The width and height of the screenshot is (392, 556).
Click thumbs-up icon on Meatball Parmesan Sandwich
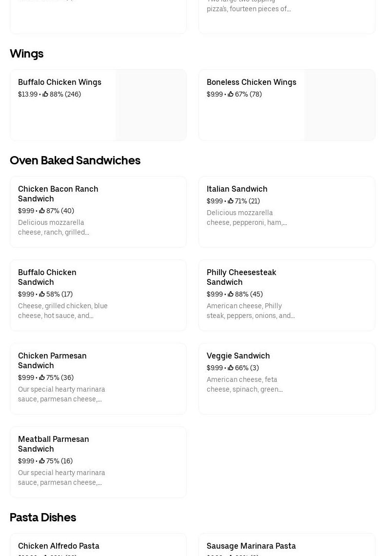pos(42,461)
